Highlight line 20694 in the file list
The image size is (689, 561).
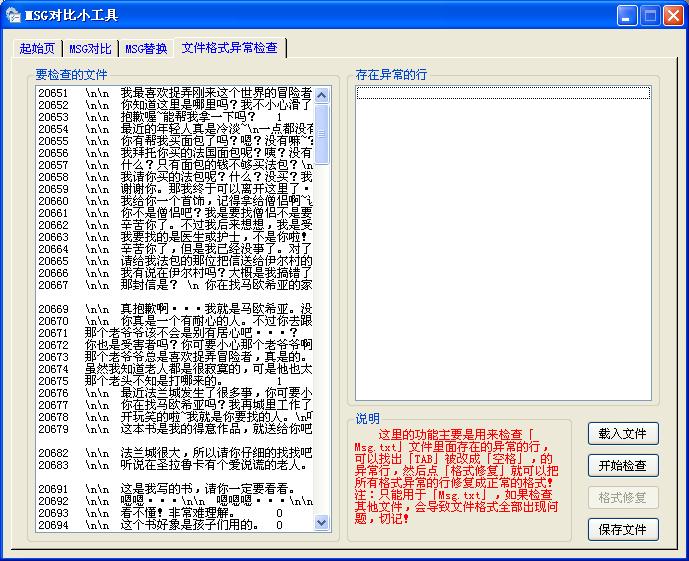pyautogui.click(x=170, y=525)
